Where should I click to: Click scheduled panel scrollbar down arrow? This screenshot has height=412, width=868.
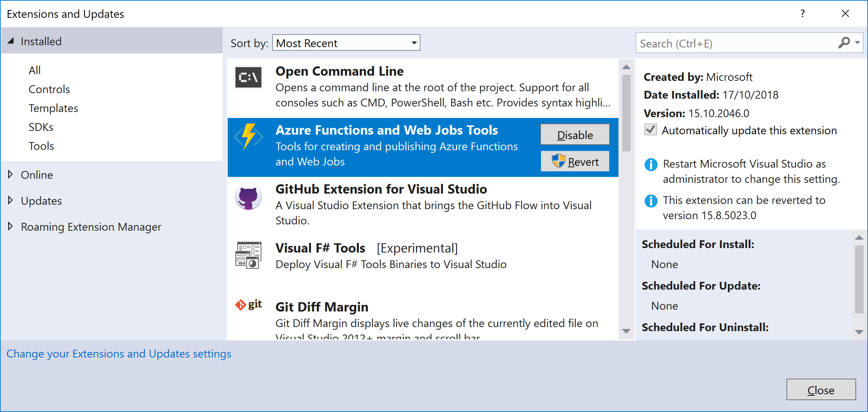tap(859, 332)
